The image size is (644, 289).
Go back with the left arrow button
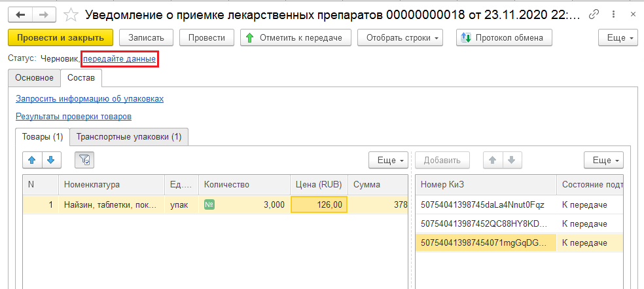point(20,15)
